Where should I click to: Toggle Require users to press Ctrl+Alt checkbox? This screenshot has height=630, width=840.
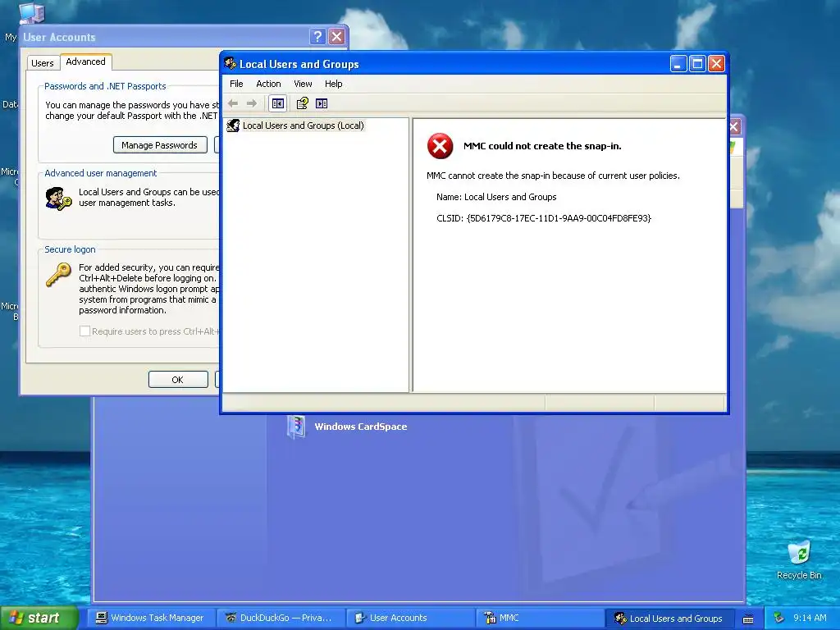84,331
